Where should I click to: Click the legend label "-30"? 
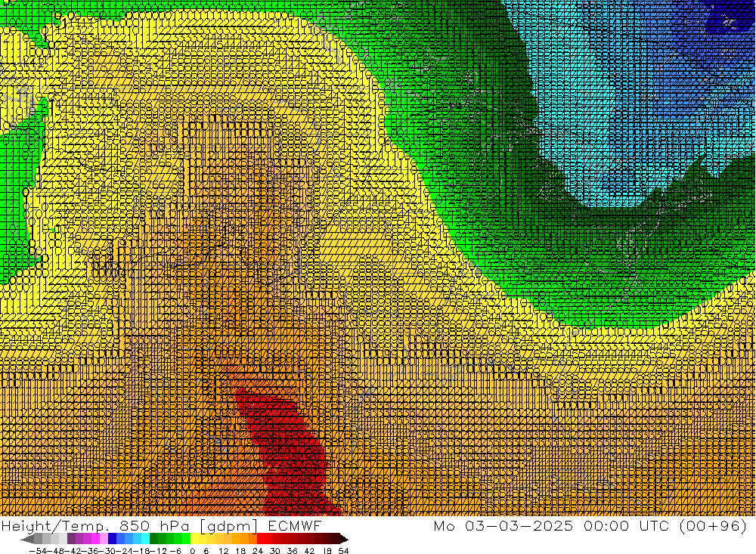click(108, 551)
